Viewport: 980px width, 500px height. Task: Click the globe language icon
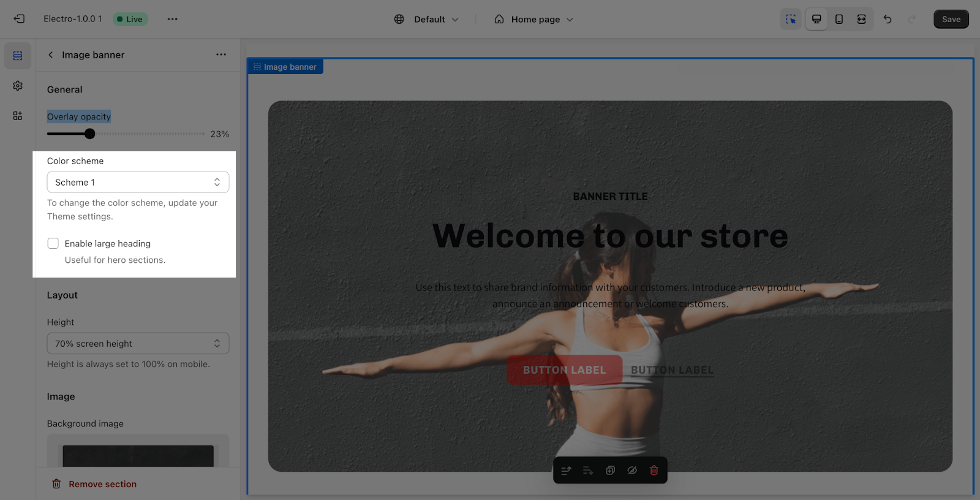point(399,19)
